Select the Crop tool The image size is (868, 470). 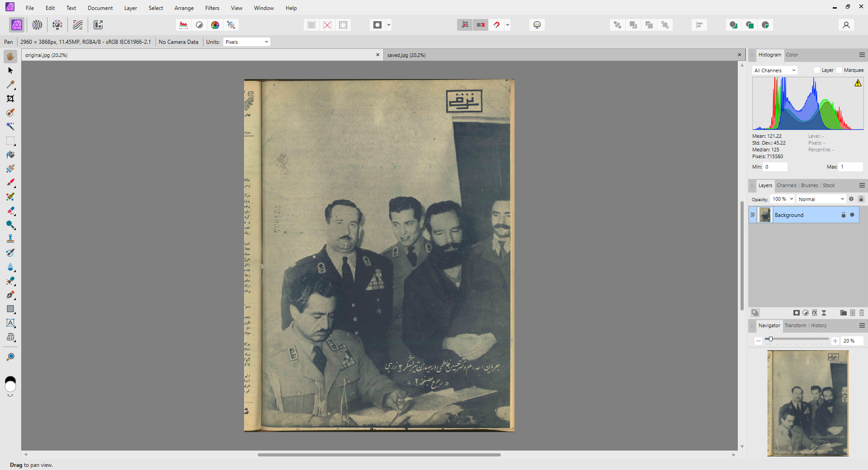pyautogui.click(x=10, y=99)
